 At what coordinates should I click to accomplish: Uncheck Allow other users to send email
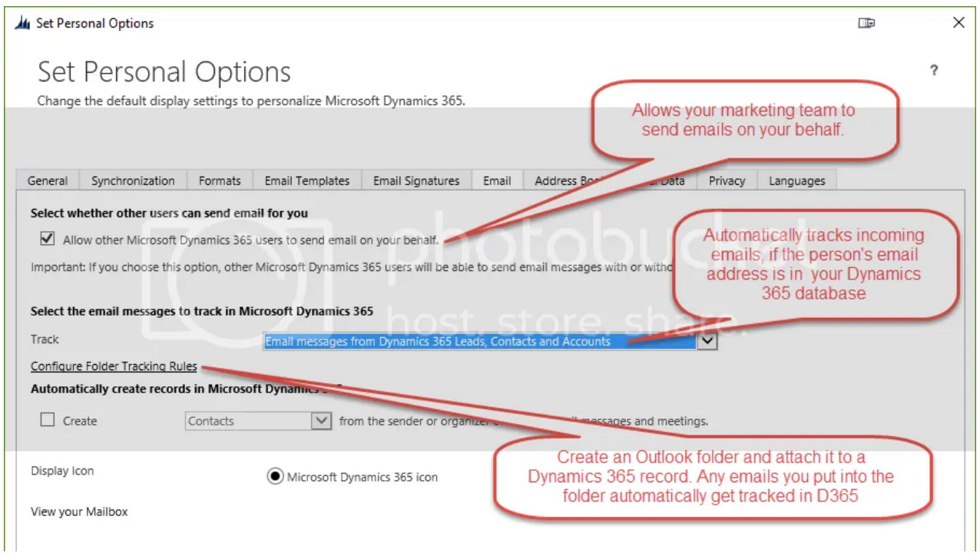click(48, 239)
